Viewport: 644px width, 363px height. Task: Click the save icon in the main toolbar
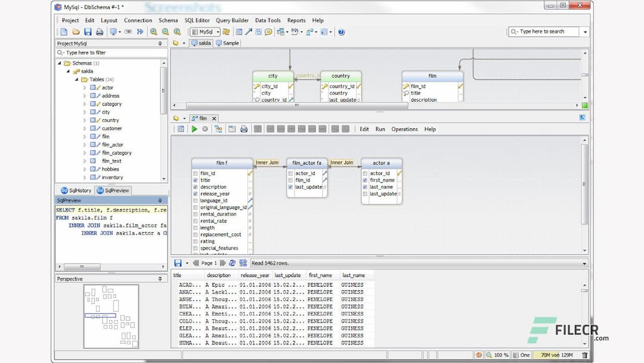click(88, 32)
